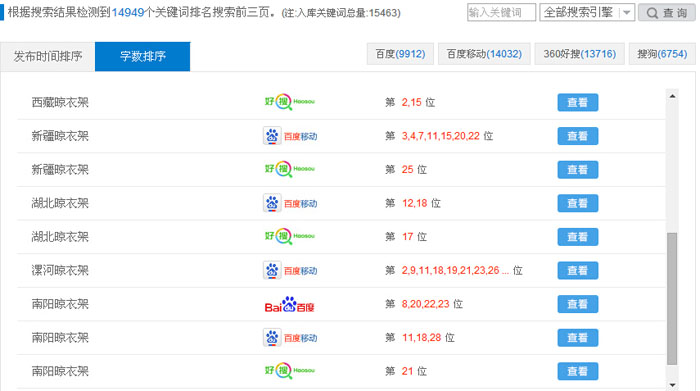Viewport: 700px width, 391px height.
Task: View 西藏晾衣架 ranking 2,15 with 查看
Action: [578, 103]
